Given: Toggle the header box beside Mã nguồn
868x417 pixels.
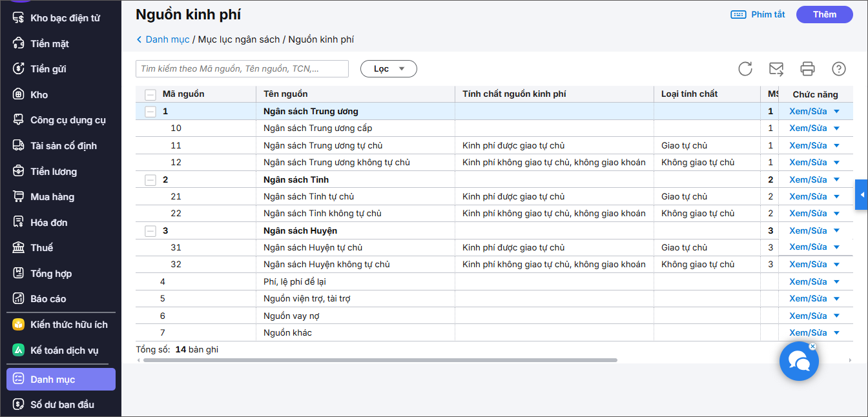Looking at the screenshot, I should coord(150,94).
